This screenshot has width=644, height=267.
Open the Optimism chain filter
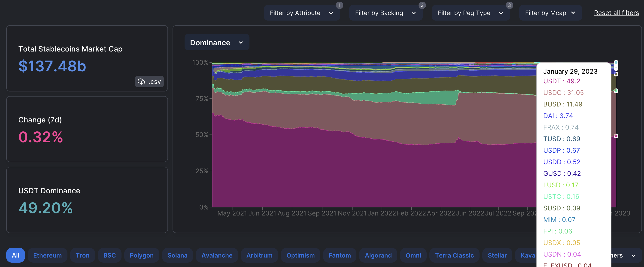[x=301, y=255]
